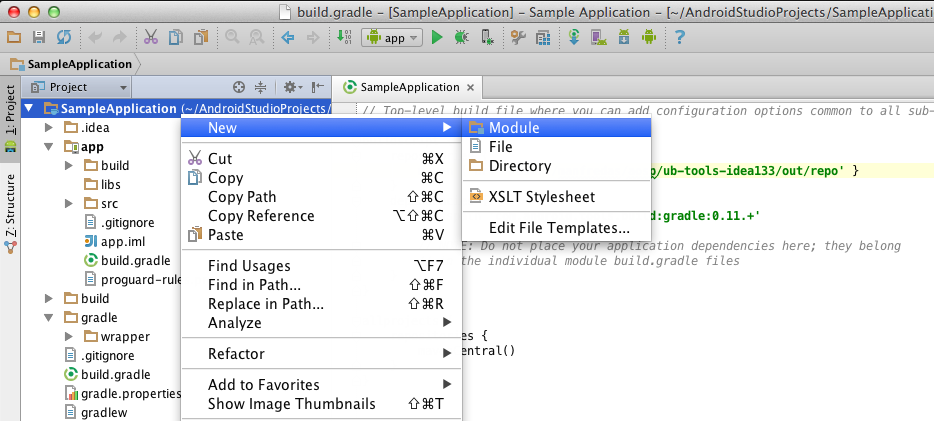Click the Scroll from Source target icon
The image size is (934, 421).
pyautogui.click(x=239, y=88)
